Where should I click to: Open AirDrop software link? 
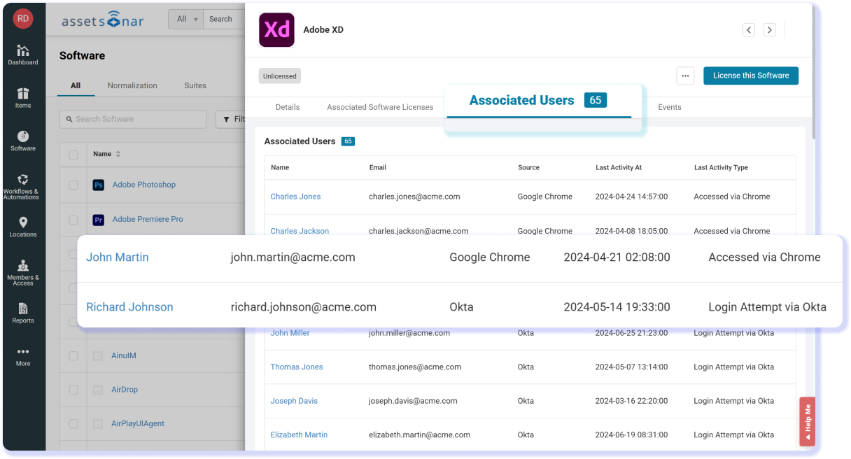[x=125, y=390]
